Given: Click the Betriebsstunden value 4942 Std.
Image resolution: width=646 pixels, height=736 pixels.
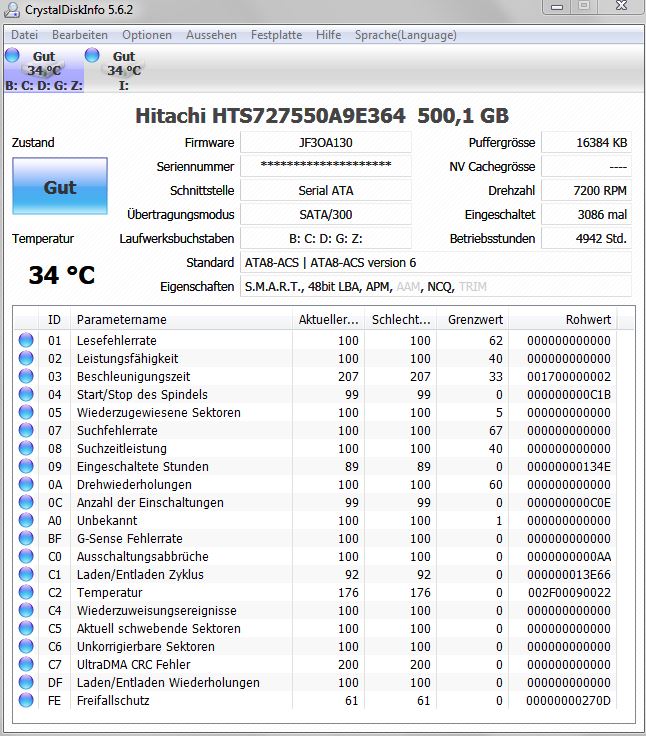Looking at the screenshot, I should [586, 238].
